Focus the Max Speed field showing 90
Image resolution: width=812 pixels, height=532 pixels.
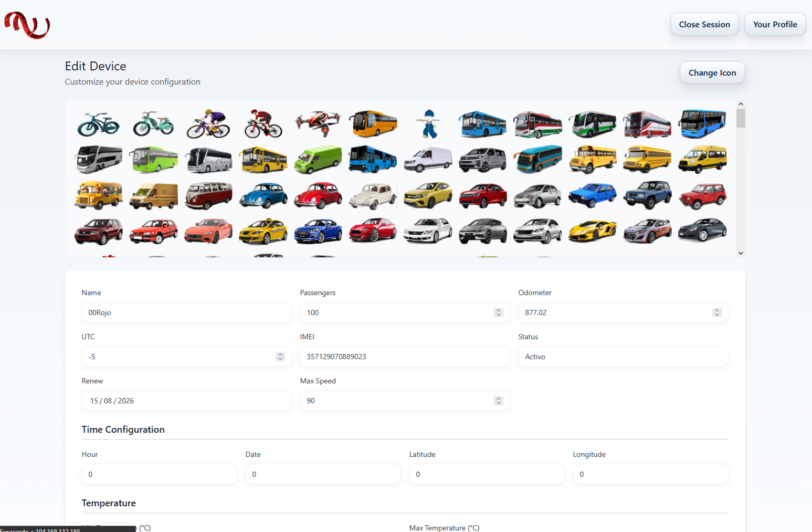pos(405,401)
